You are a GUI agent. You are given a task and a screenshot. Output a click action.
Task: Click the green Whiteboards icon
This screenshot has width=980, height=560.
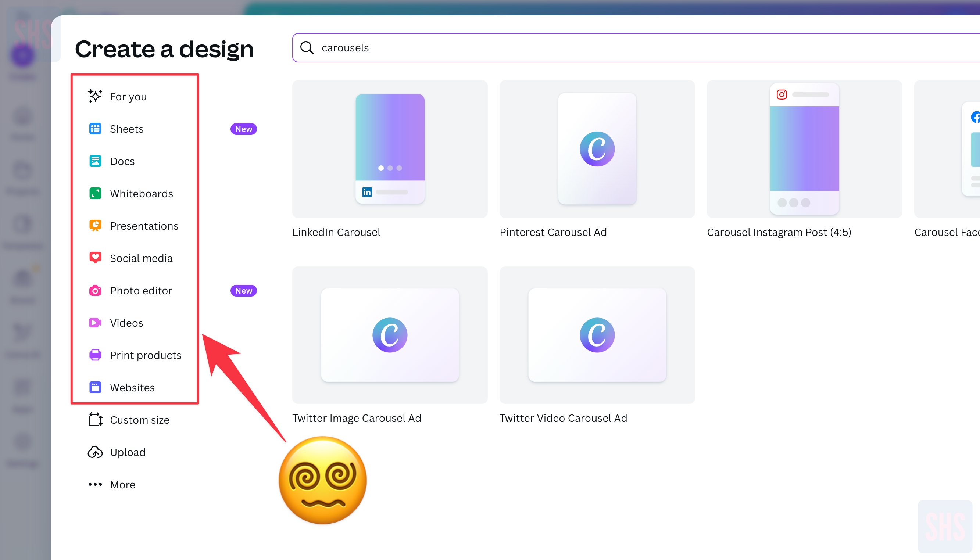(x=95, y=193)
